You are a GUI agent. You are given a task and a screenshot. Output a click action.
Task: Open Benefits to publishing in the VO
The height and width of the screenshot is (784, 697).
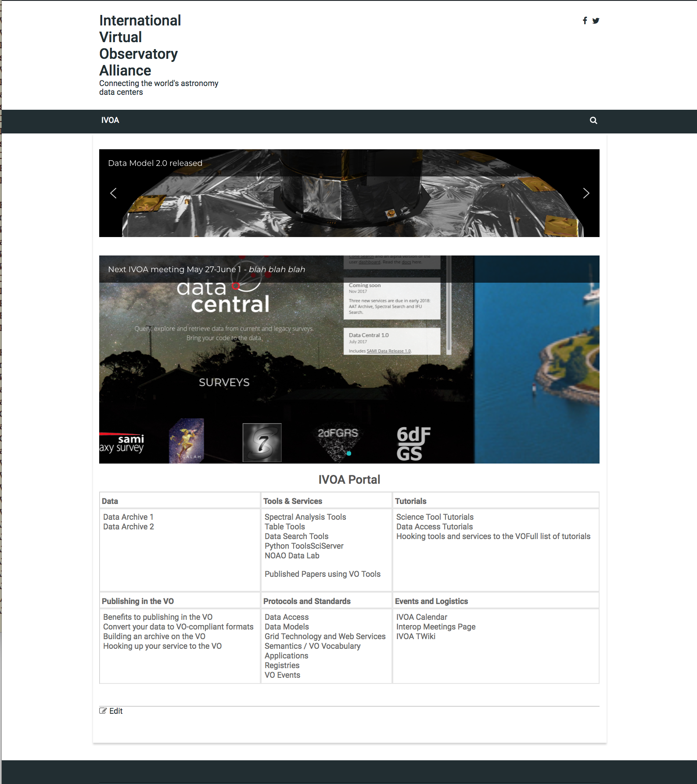pyautogui.click(x=158, y=617)
